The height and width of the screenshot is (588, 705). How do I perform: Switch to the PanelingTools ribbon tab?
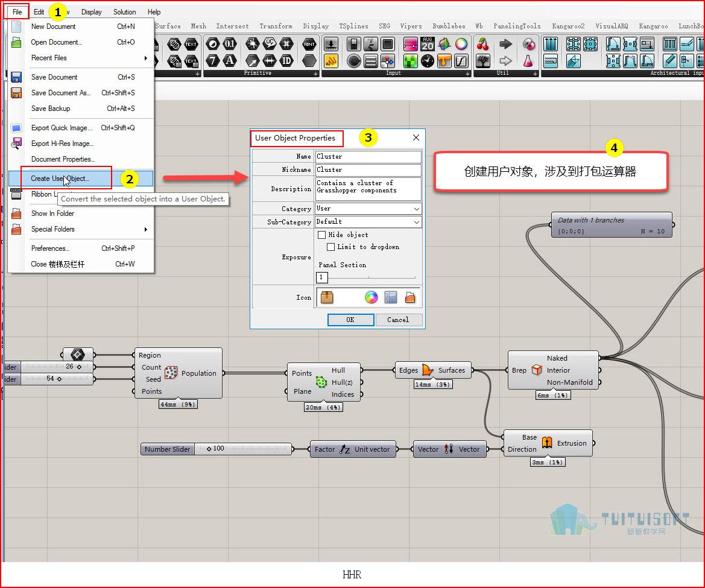517,26
